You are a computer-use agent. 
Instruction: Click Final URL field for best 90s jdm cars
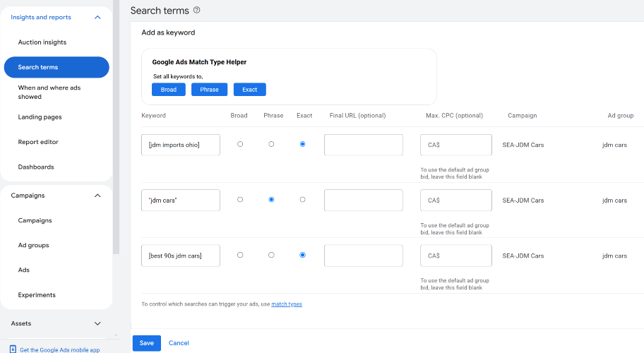[x=364, y=256]
